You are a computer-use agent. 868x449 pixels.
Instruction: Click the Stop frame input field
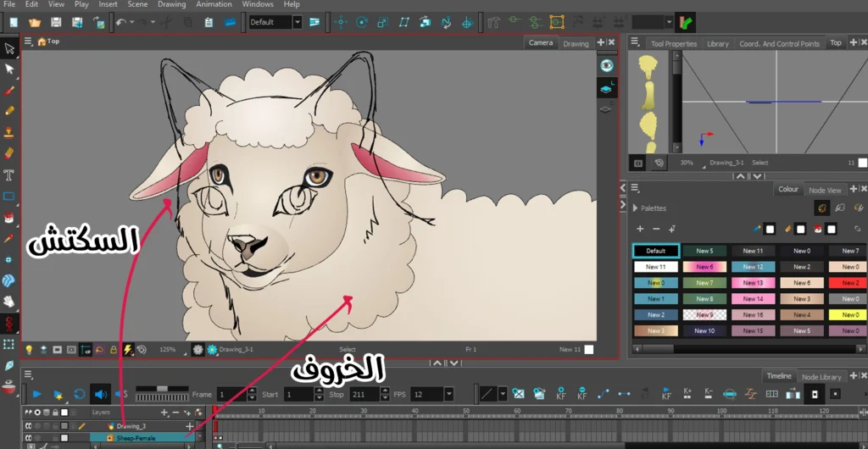pyautogui.click(x=364, y=394)
